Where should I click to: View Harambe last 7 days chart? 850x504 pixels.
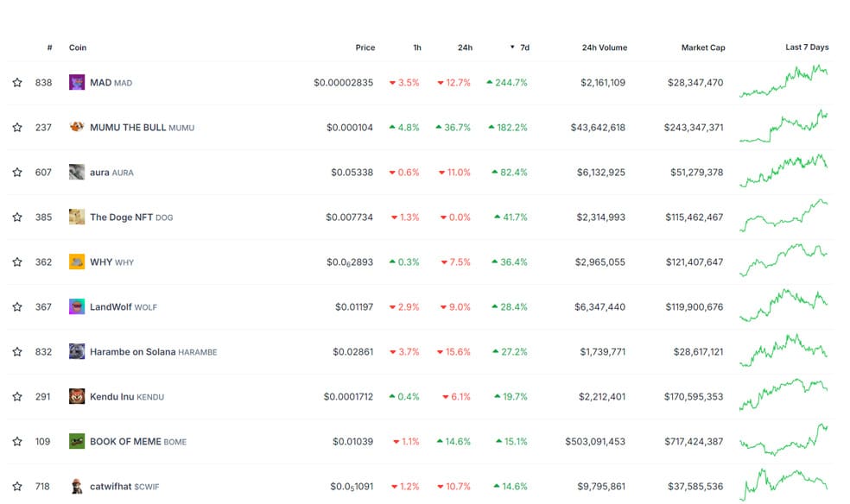click(x=783, y=350)
